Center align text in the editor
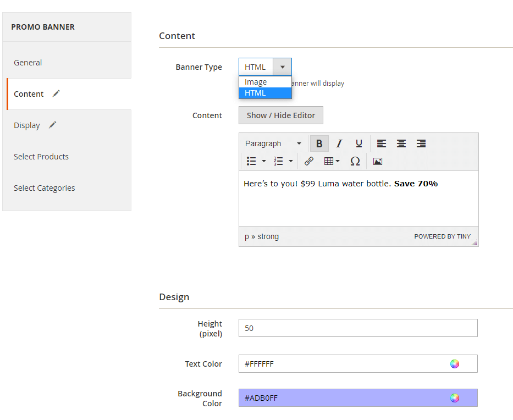 coord(401,143)
